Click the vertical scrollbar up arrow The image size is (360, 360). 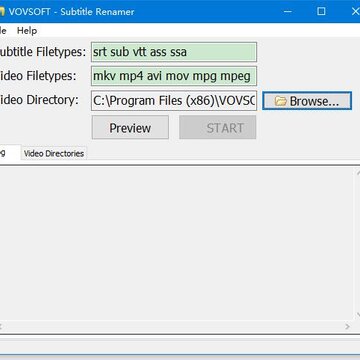coord(358,173)
